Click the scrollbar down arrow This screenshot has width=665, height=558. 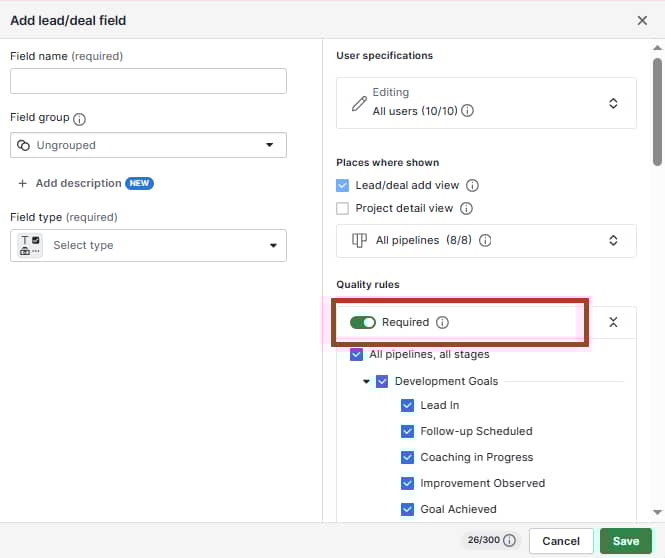coord(657,512)
